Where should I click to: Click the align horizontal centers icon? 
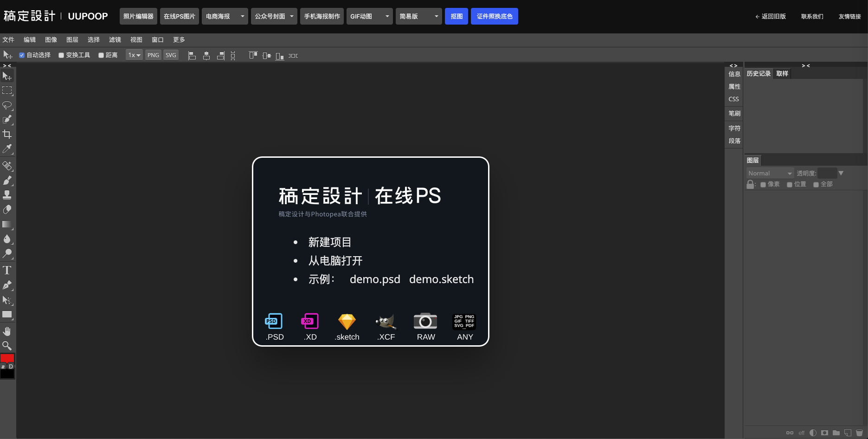pos(206,56)
